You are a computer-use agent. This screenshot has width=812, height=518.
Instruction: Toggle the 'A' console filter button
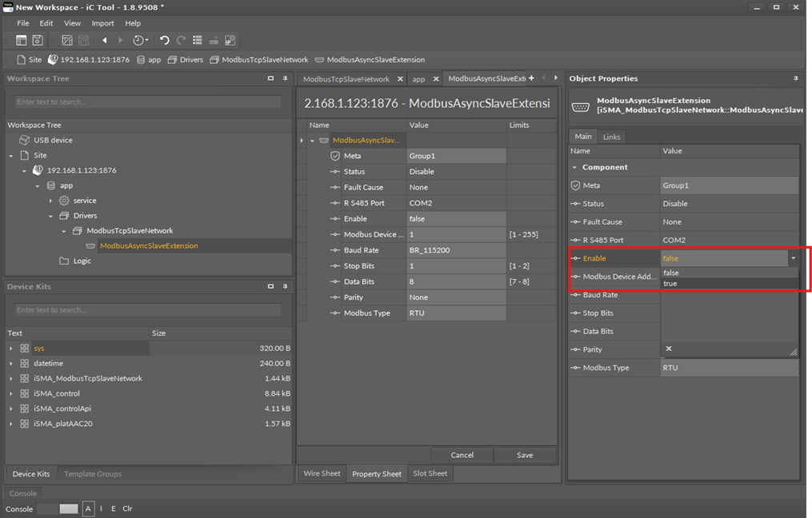click(x=88, y=508)
